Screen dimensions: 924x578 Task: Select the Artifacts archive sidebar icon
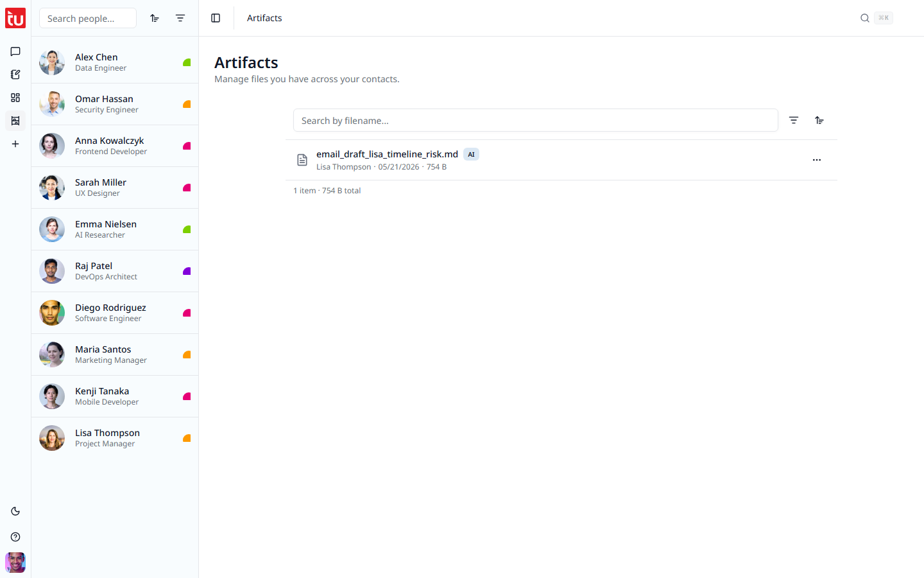15,121
